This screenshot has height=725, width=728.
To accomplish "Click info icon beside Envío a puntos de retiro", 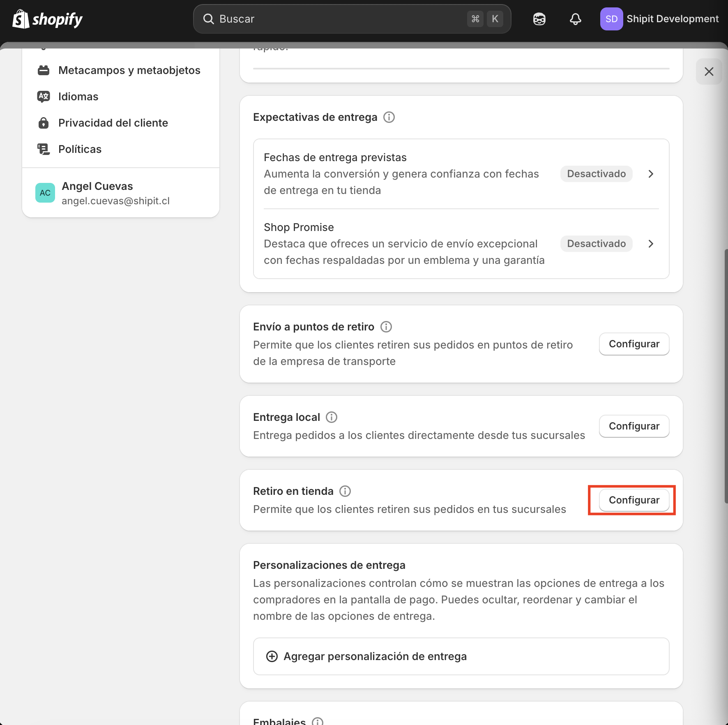I will point(386,327).
